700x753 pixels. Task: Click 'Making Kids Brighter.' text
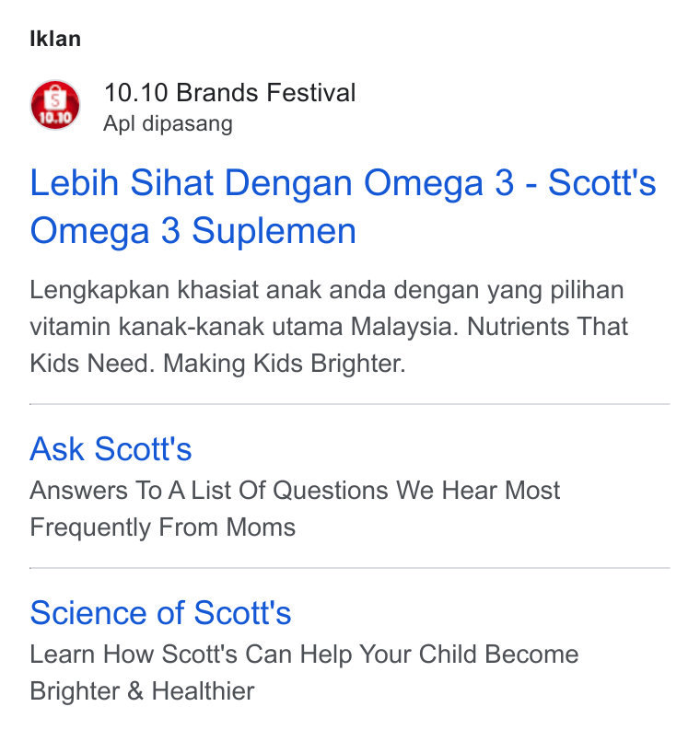285,363
